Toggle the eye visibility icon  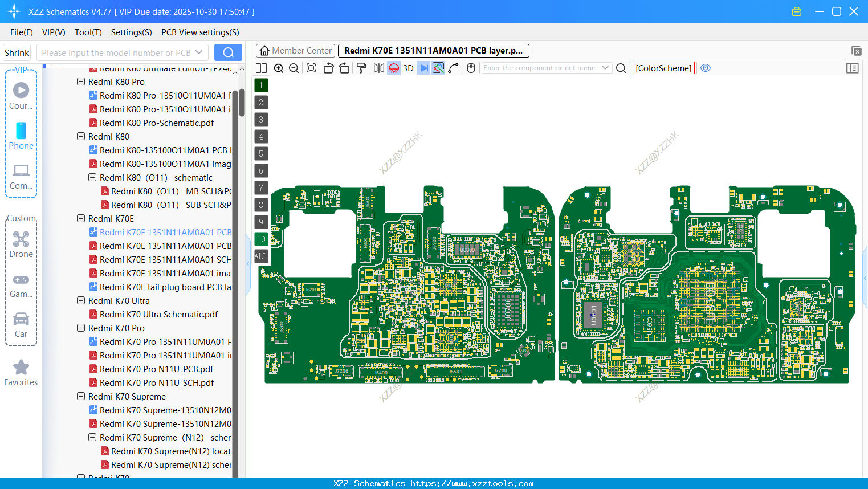[x=706, y=68]
